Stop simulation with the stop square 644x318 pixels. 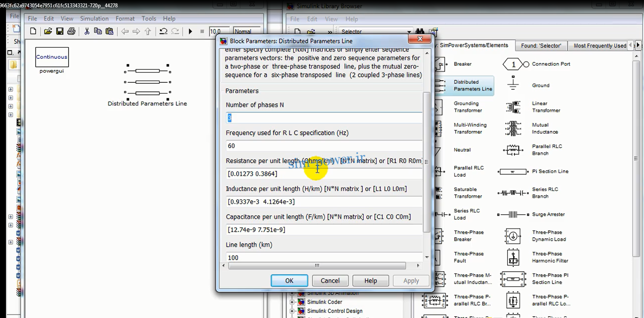[202, 31]
